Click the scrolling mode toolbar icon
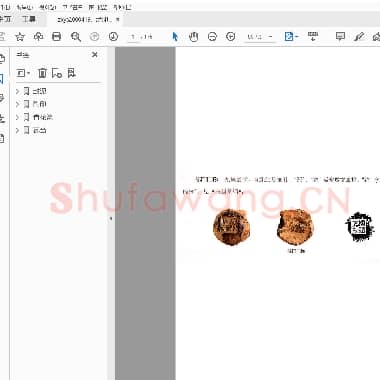This screenshot has width=380, height=380. coord(313,36)
